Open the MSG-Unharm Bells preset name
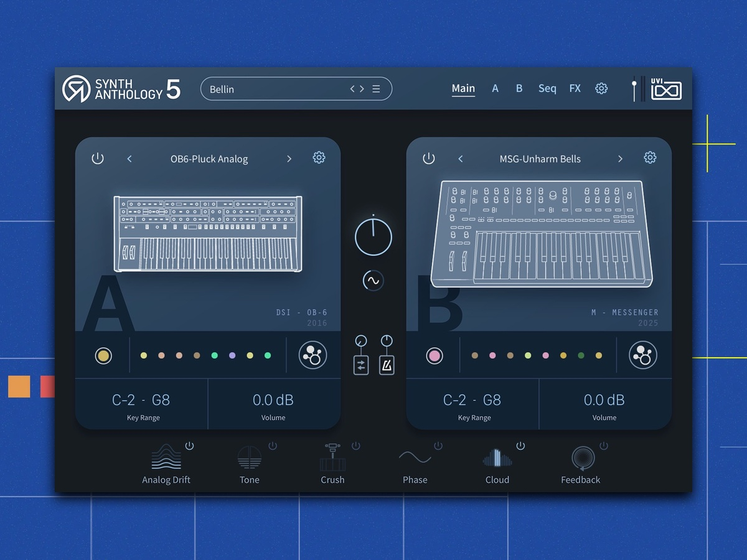This screenshot has height=560, width=747. (540, 159)
